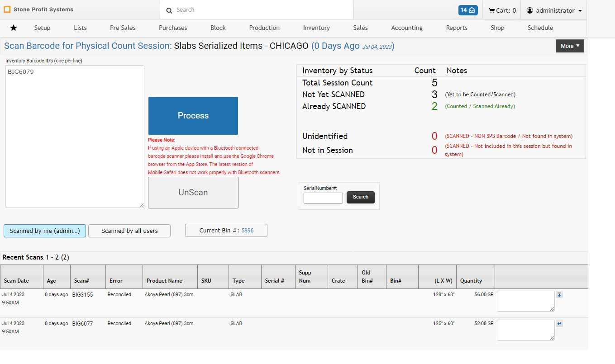The height and width of the screenshot is (364, 615).
Task: Click the Already SCANNED count 2
Action: coord(434,106)
